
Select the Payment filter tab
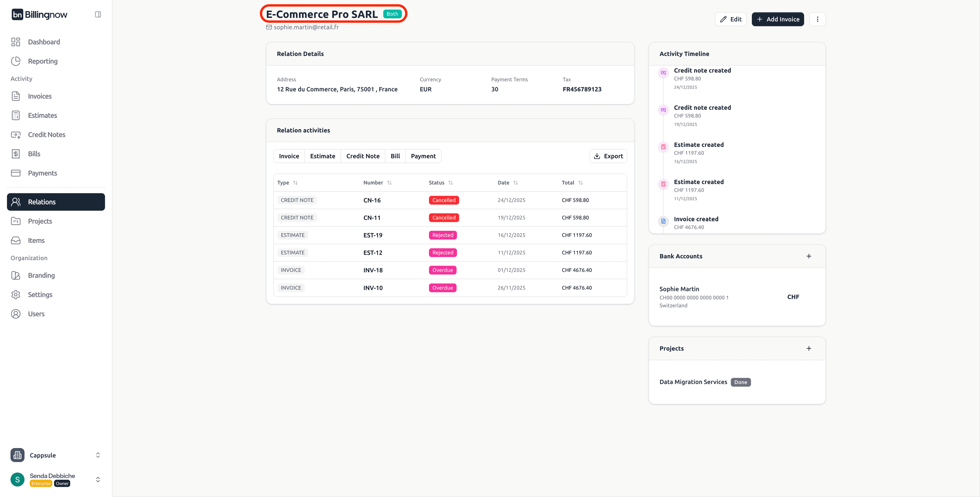click(423, 156)
